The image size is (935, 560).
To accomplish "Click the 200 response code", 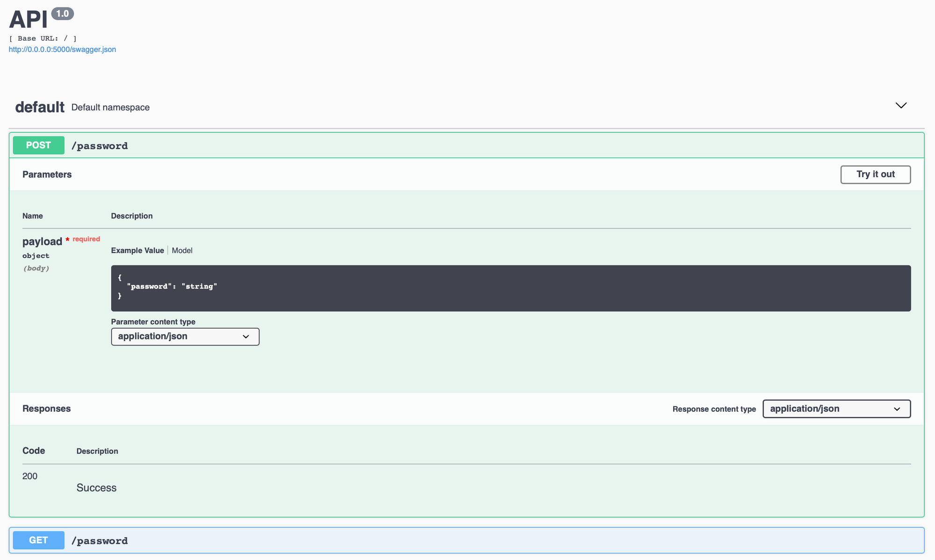I will pos(30,476).
